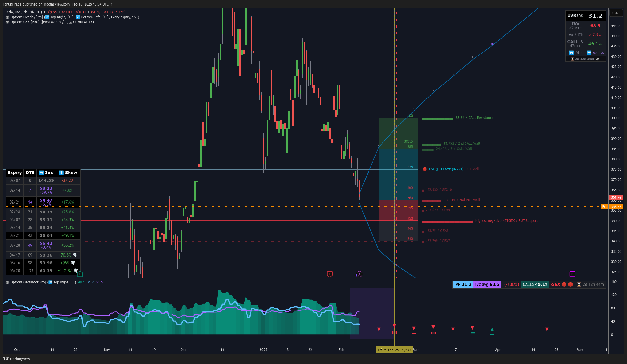Image resolution: width=627 pixels, height=364 pixels.
Task: Click the IVR 31.2 status badge
Action: tap(463, 284)
